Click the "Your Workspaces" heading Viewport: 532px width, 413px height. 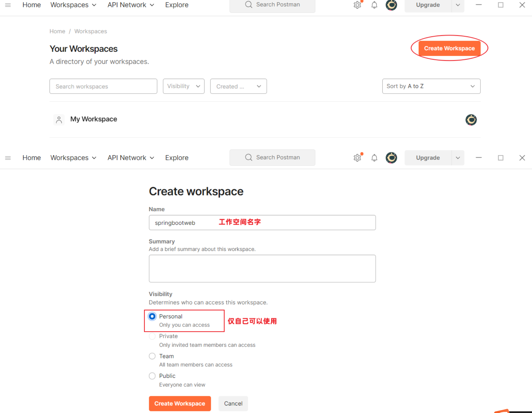[x=84, y=49]
